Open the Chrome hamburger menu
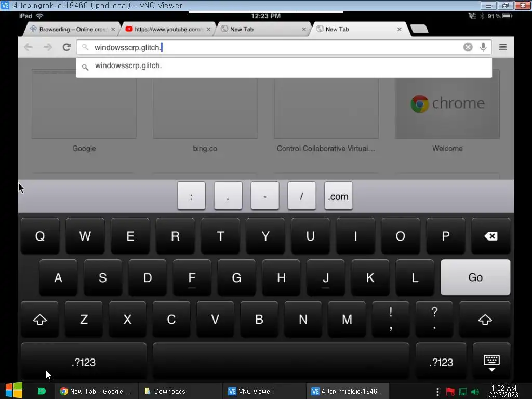 503,47
